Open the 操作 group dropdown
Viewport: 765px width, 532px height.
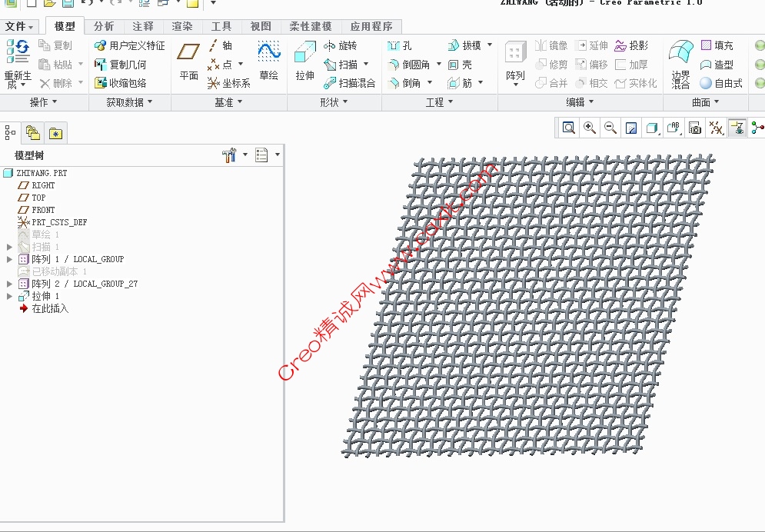pos(43,102)
